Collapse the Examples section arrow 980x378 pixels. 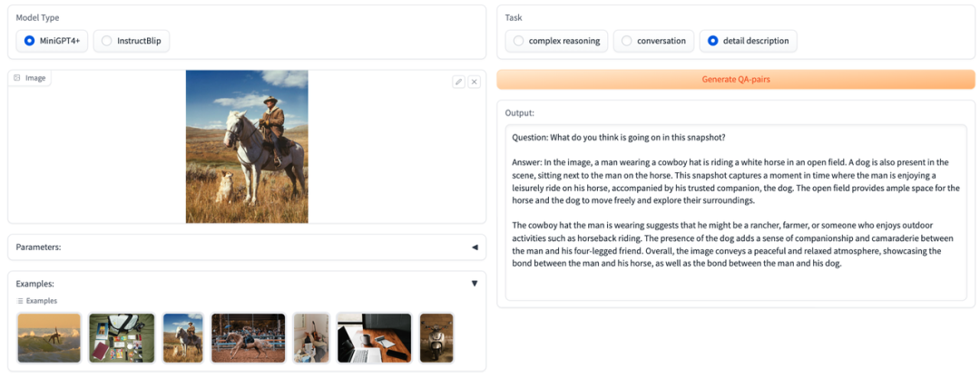[x=475, y=284]
